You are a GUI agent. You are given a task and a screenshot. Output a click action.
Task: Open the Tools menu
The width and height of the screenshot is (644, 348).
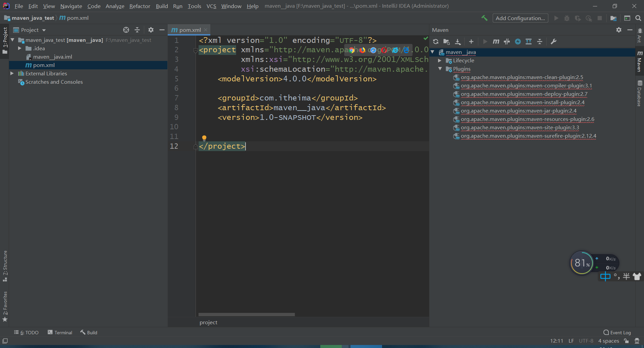[194, 6]
